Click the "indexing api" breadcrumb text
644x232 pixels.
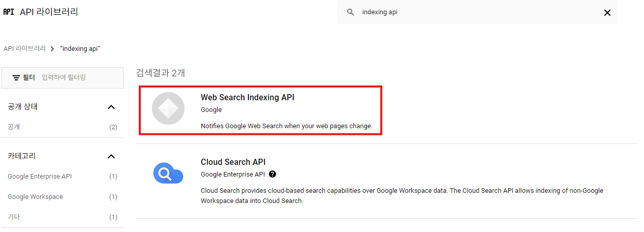80,48
